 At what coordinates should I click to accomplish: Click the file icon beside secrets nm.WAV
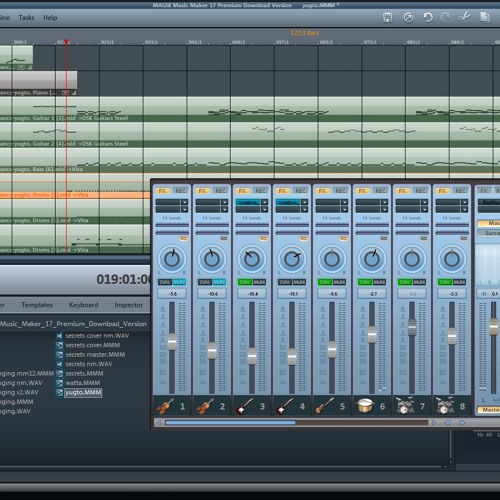(59, 364)
